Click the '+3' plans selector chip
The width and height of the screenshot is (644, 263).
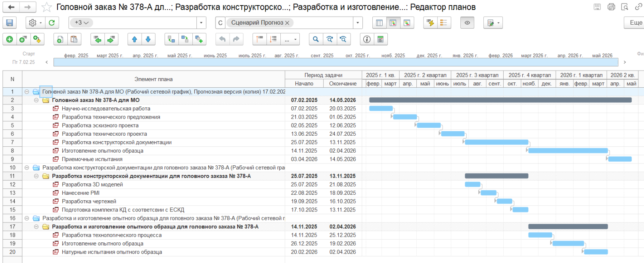(x=81, y=23)
